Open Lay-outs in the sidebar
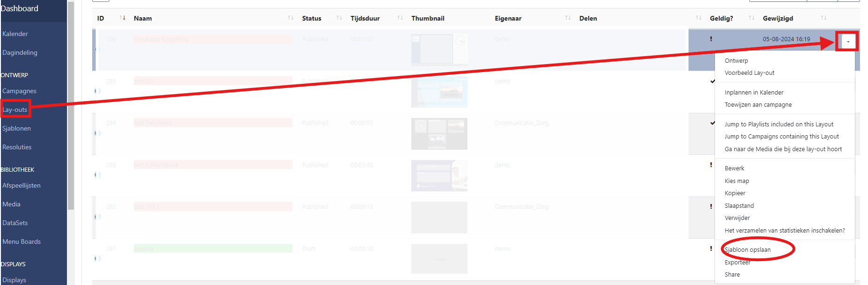This screenshot has width=868, height=285. (15, 110)
